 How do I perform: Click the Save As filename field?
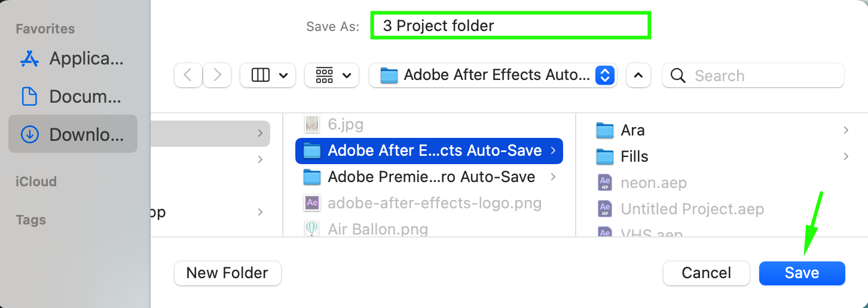click(511, 26)
